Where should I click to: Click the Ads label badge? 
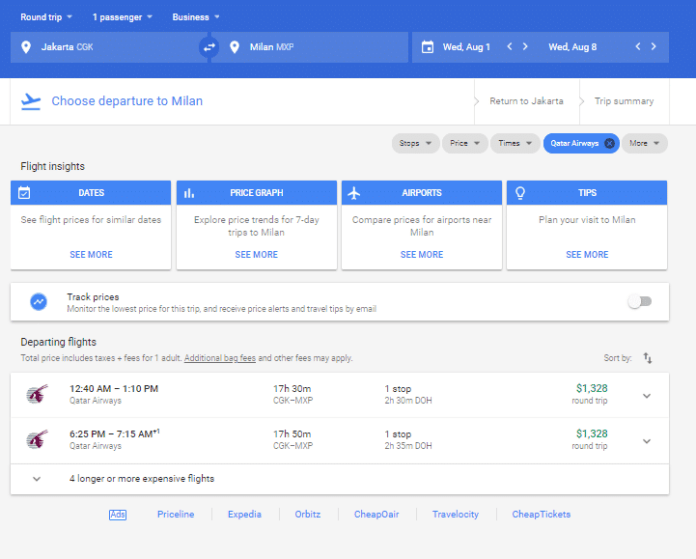click(x=118, y=515)
